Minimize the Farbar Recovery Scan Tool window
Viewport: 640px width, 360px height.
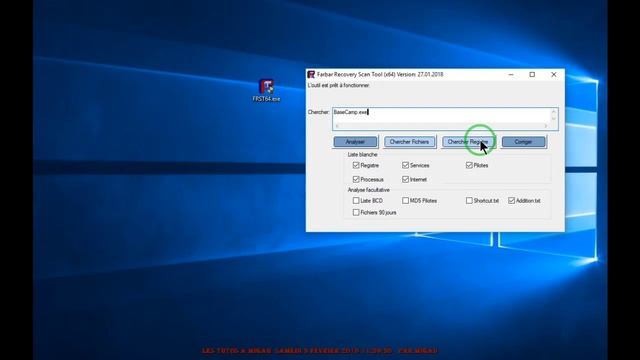tap(511, 74)
